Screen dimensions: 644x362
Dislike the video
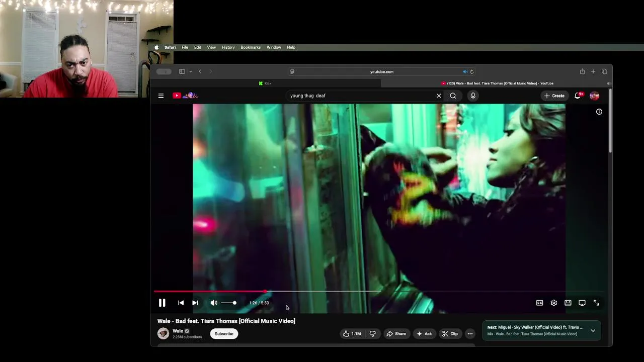pos(373,334)
